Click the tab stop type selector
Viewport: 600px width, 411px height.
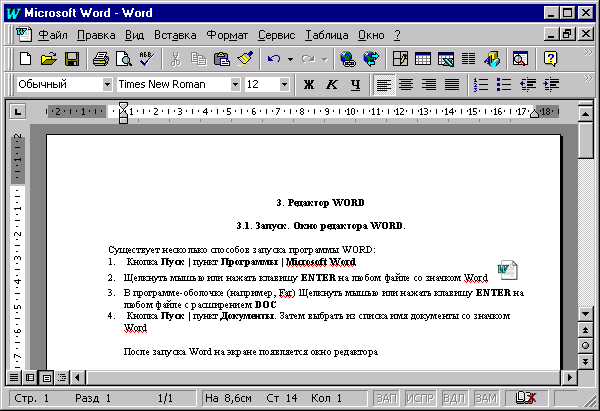[x=17, y=112]
